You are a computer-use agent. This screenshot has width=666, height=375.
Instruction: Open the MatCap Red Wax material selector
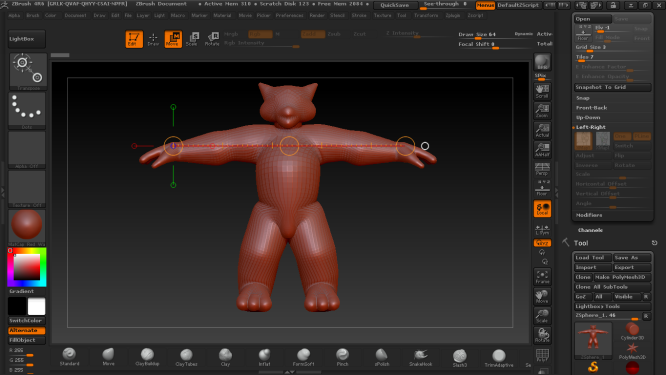pyautogui.click(x=27, y=227)
